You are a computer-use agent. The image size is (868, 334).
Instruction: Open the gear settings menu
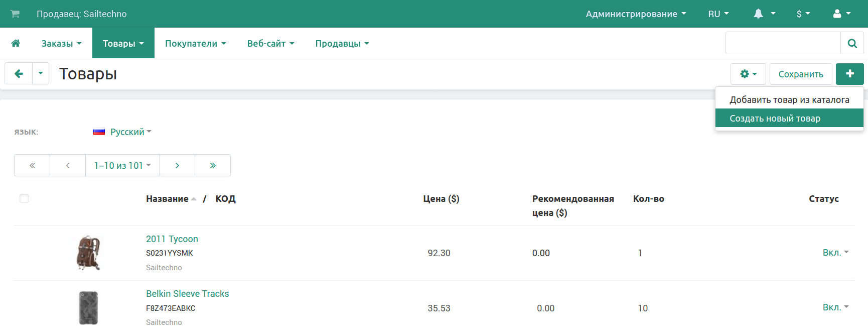(748, 74)
